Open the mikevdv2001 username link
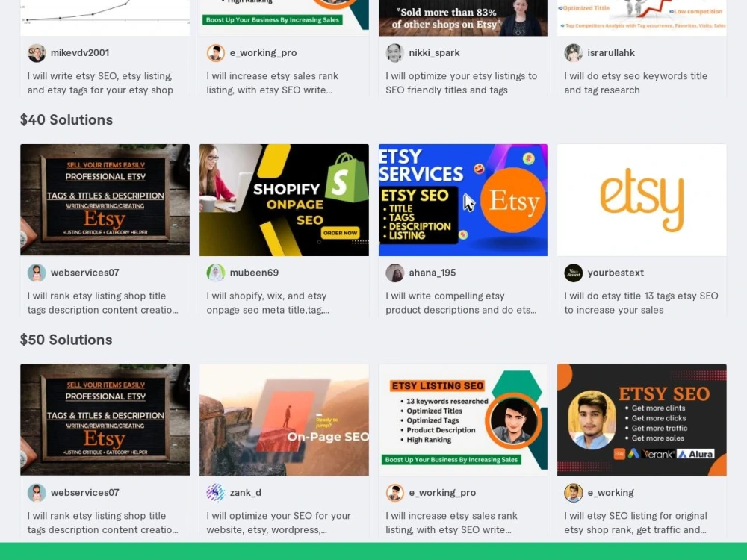The height and width of the screenshot is (560, 747). [x=80, y=53]
